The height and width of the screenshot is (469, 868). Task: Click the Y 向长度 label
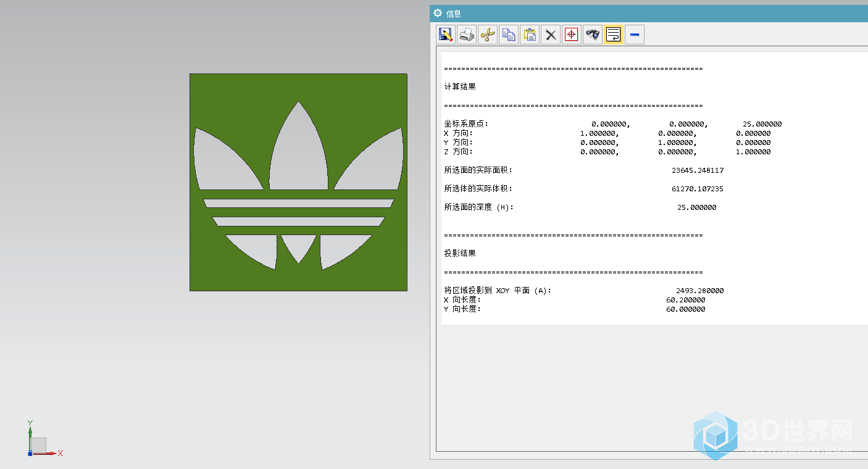pyautogui.click(x=462, y=309)
